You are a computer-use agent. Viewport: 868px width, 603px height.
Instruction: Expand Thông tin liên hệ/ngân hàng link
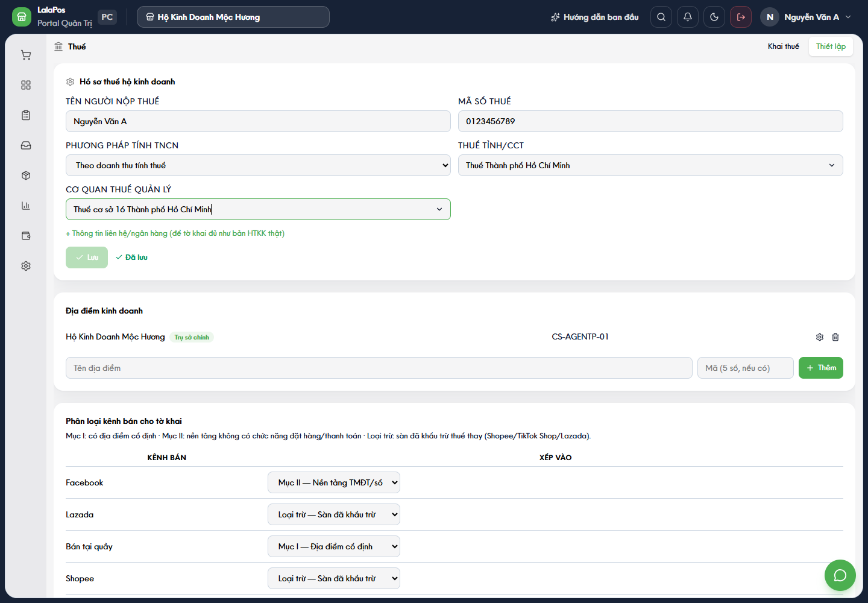pyautogui.click(x=175, y=233)
